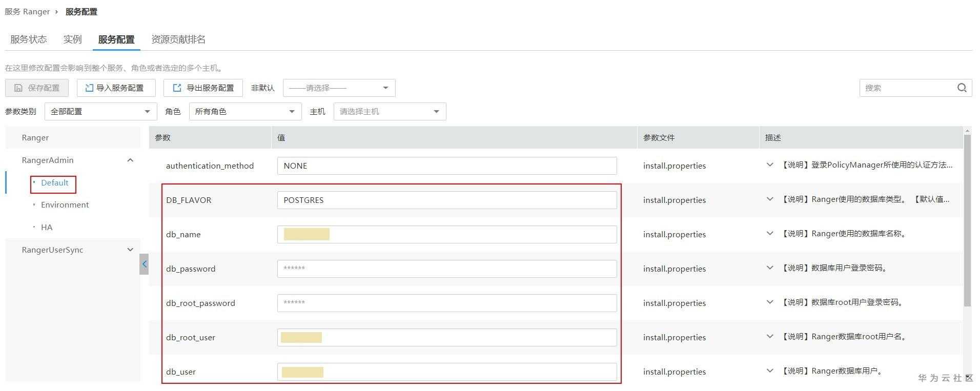
Task: Click the db_root_password parameter name
Action: pyautogui.click(x=200, y=303)
